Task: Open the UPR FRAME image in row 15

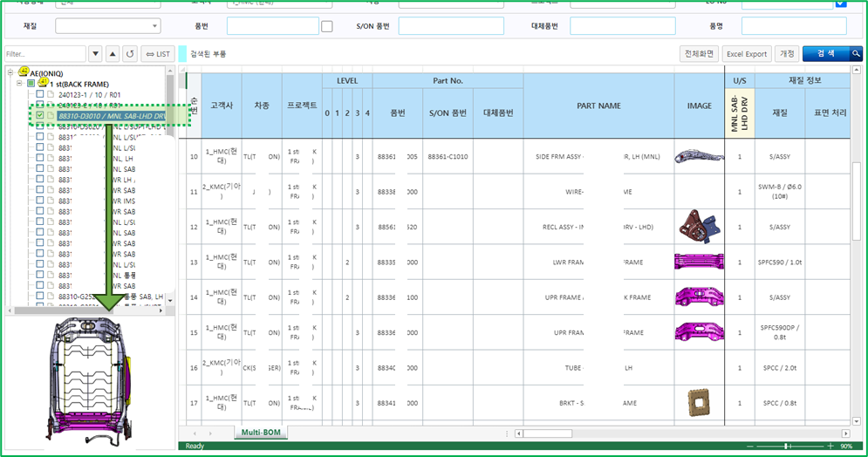Action: (x=699, y=331)
